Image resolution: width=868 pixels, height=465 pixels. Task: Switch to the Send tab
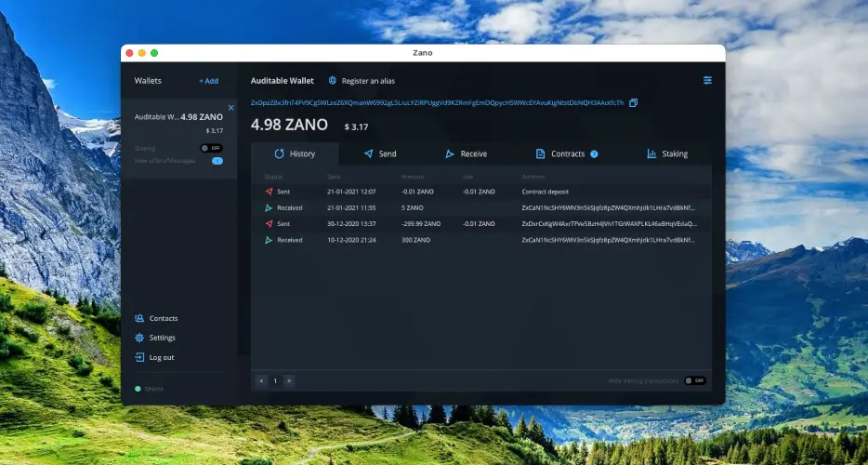tap(380, 153)
